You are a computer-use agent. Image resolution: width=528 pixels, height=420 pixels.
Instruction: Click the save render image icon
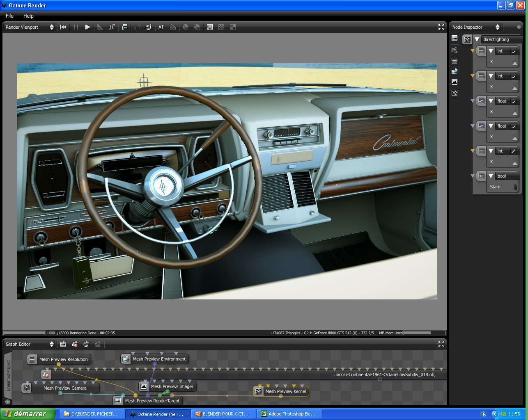[x=124, y=27]
